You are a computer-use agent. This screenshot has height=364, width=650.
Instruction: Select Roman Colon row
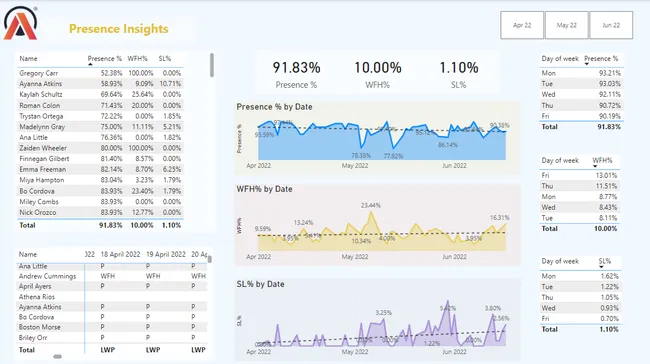coord(100,105)
